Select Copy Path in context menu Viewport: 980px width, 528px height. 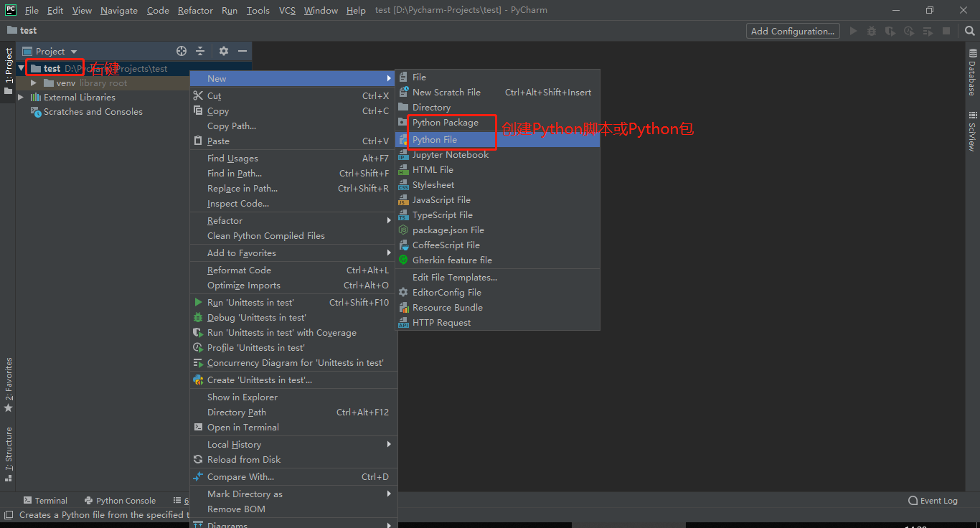tap(293, 126)
